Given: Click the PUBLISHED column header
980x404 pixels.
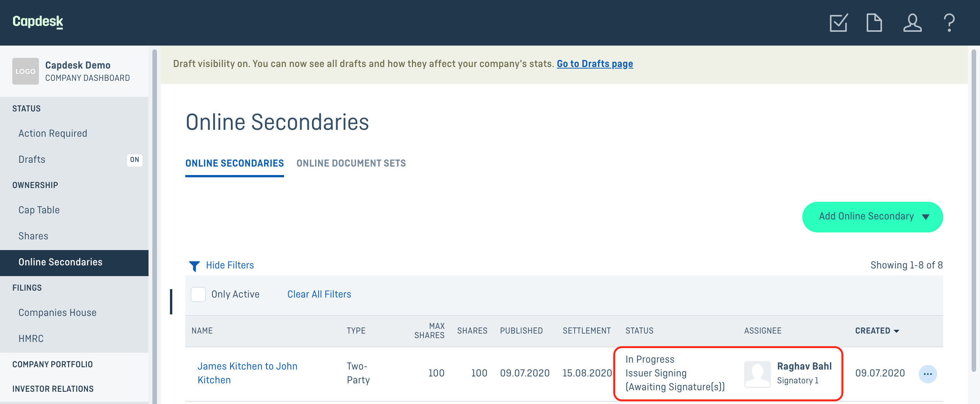Looking at the screenshot, I should (521, 331).
